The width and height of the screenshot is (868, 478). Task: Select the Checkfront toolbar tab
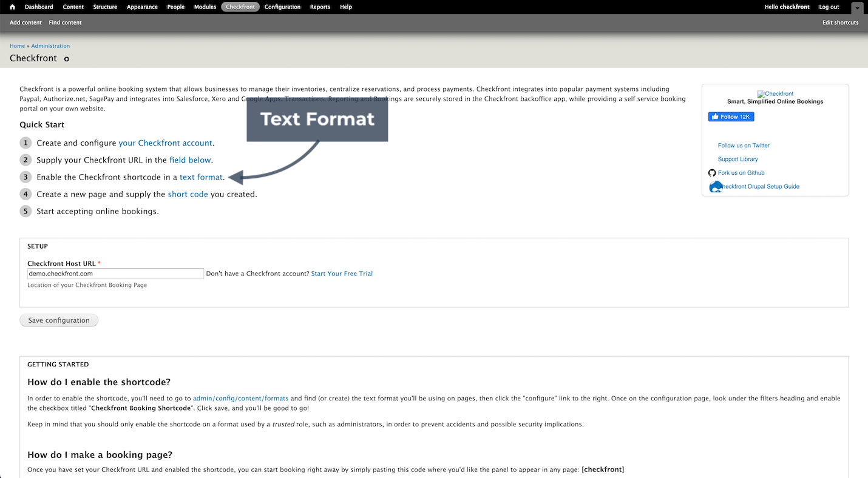pos(240,7)
